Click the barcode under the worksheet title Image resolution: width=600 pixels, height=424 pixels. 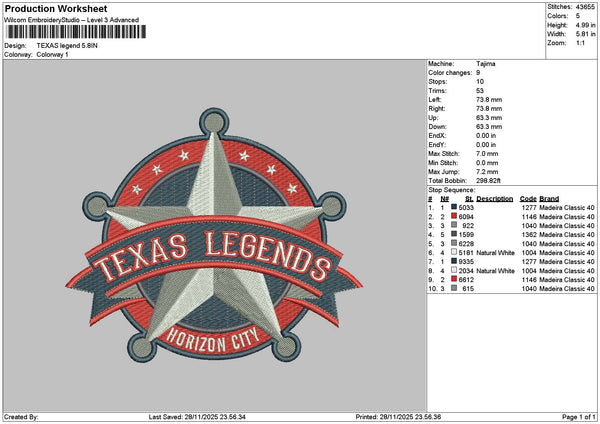pos(75,32)
